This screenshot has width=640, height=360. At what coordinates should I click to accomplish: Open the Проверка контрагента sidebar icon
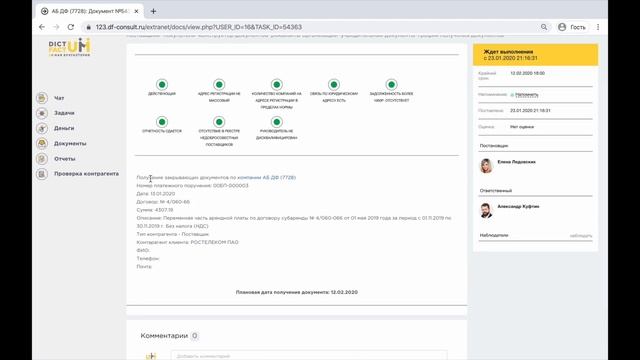[x=42, y=174]
